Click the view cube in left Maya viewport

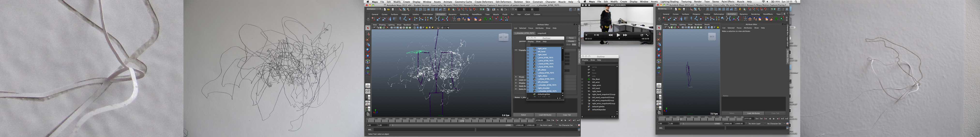(503, 37)
